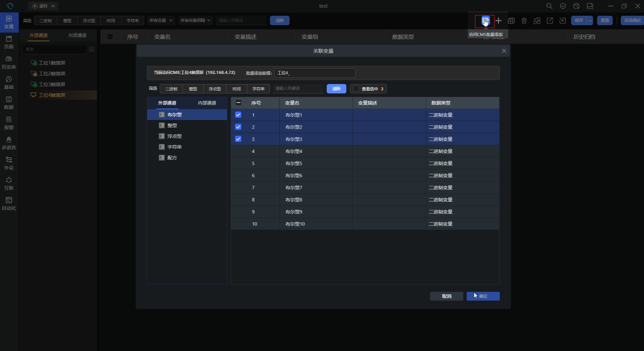Click the 启动调试 button
This screenshot has height=351, width=644.
(x=632, y=21)
